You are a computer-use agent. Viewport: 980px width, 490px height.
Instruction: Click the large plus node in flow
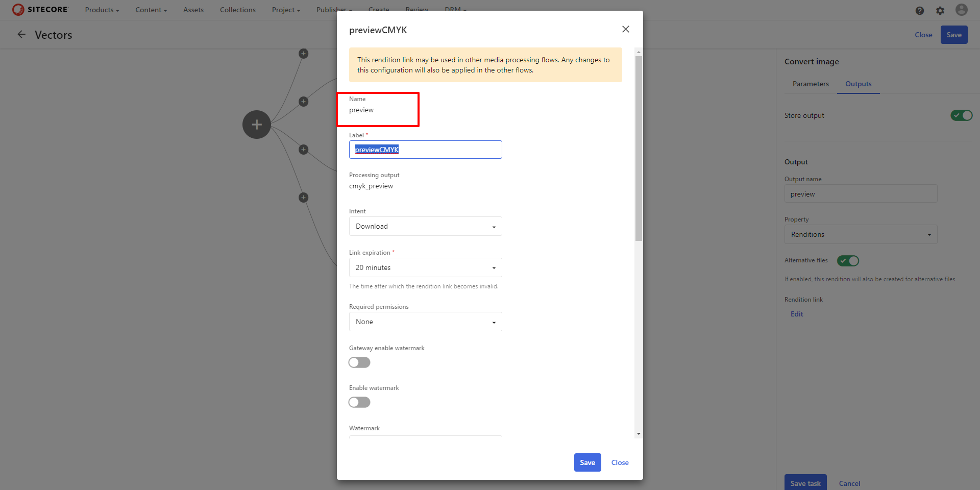pyautogui.click(x=257, y=125)
